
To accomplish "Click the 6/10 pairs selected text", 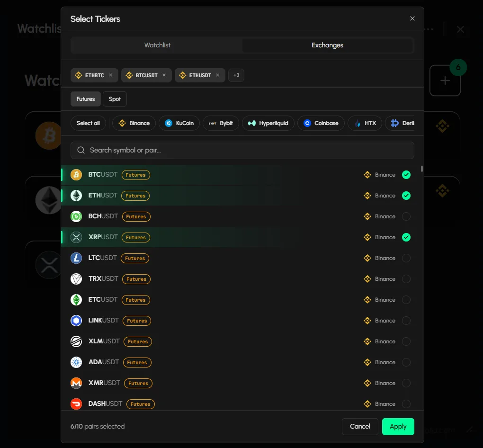I will tap(98, 426).
